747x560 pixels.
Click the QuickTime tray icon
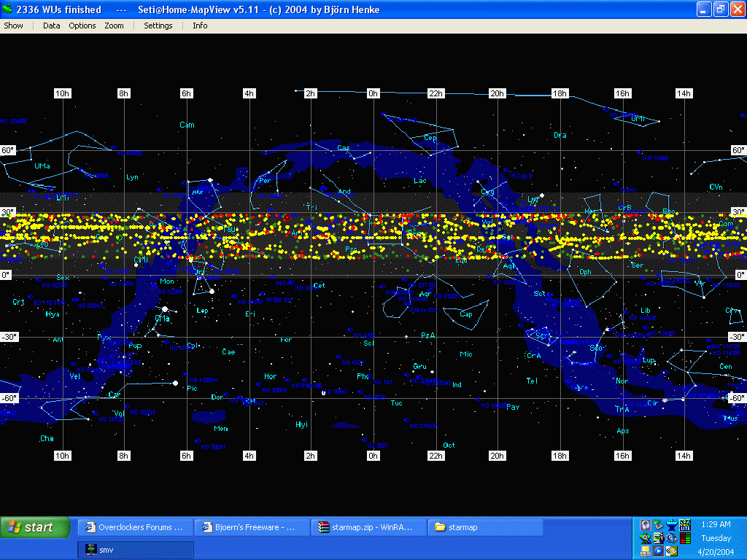[671, 538]
